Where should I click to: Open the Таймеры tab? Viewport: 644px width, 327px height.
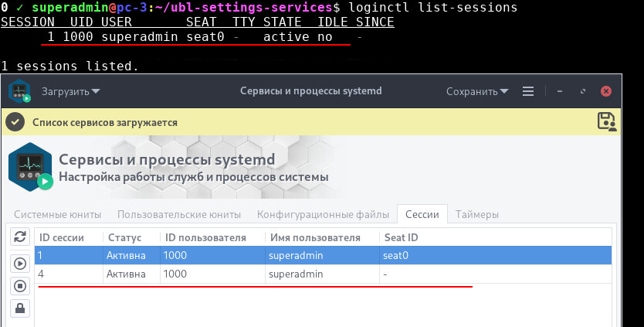tap(476, 214)
